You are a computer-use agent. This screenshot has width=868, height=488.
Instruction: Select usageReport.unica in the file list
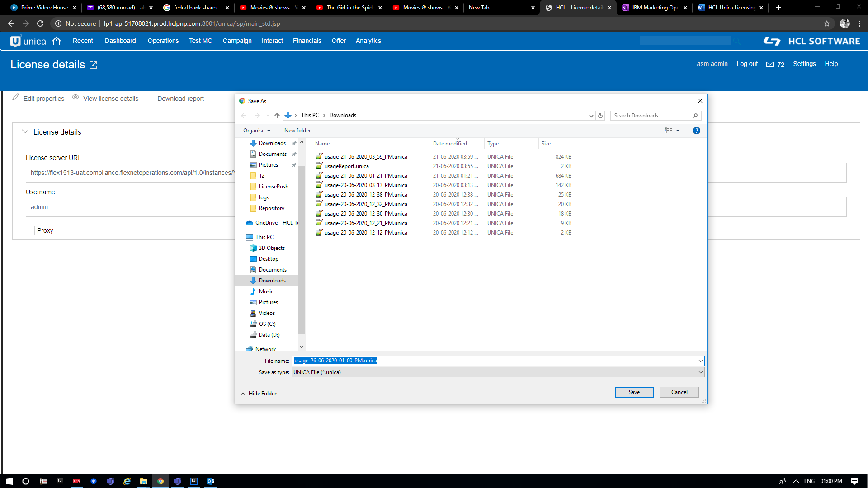[x=346, y=166]
